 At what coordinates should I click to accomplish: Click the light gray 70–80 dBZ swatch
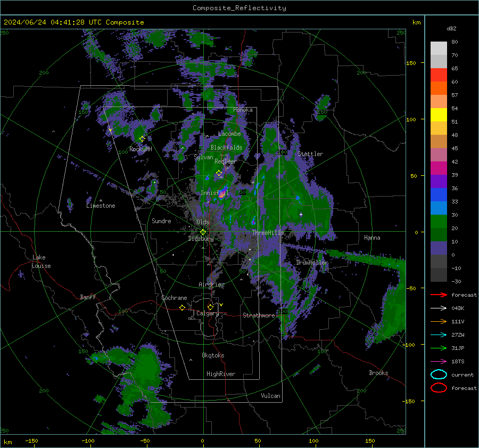coord(439,48)
